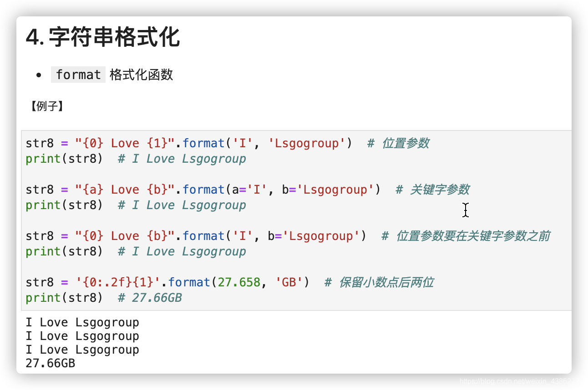Click the text "格式化函数"
The width and height of the screenshot is (588, 390).
point(142,75)
